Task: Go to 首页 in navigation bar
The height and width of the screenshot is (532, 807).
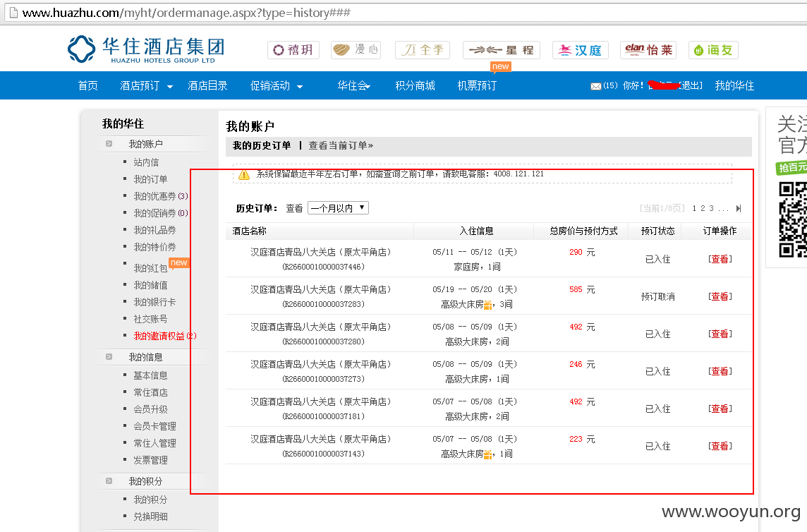Action: click(88, 85)
